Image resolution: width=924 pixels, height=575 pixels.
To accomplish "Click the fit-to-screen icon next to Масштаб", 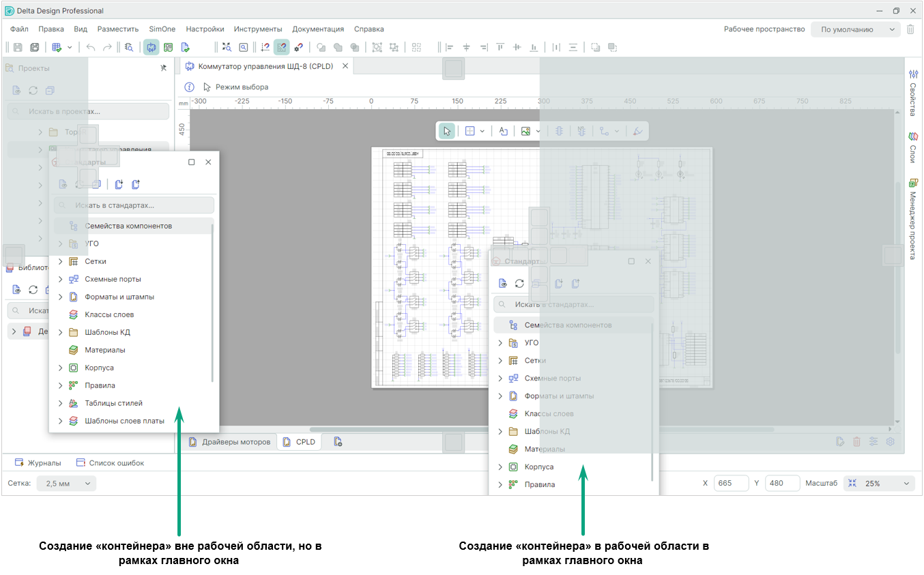I will pyautogui.click(x=852, y=483).
